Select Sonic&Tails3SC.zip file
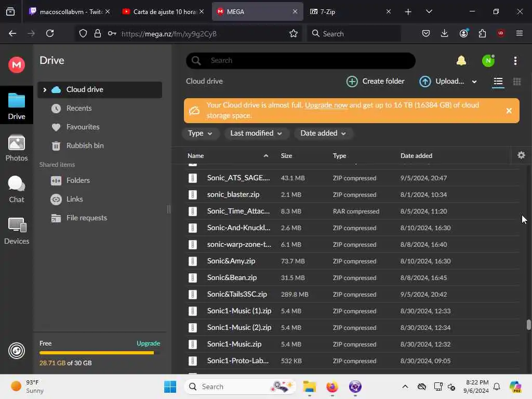Viewport: 532px width, 399px height. [x=353, y=295]
